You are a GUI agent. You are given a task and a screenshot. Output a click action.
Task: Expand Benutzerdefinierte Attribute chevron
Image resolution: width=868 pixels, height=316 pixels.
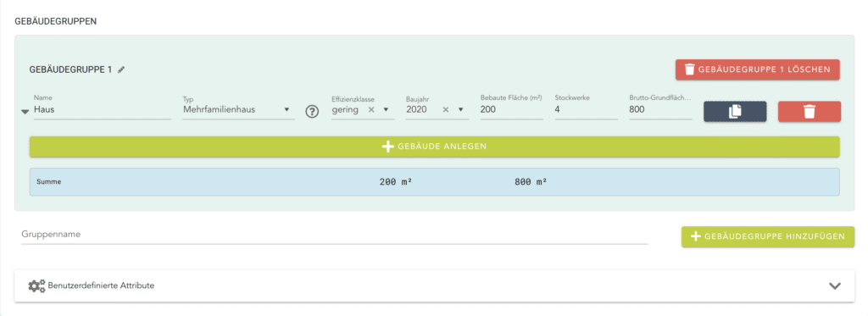coord(835,286)
